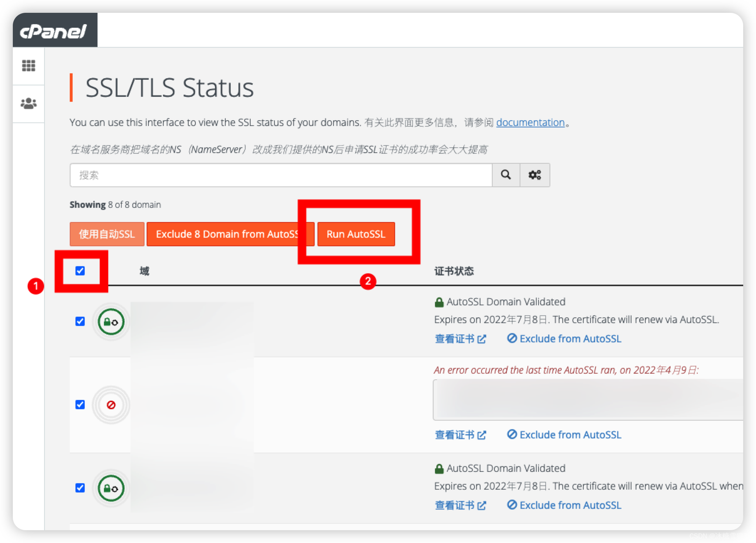Click 'Showing 8 of 8 domain' text
The width and height of the screenshot is (756, 543).
(115, 205)
